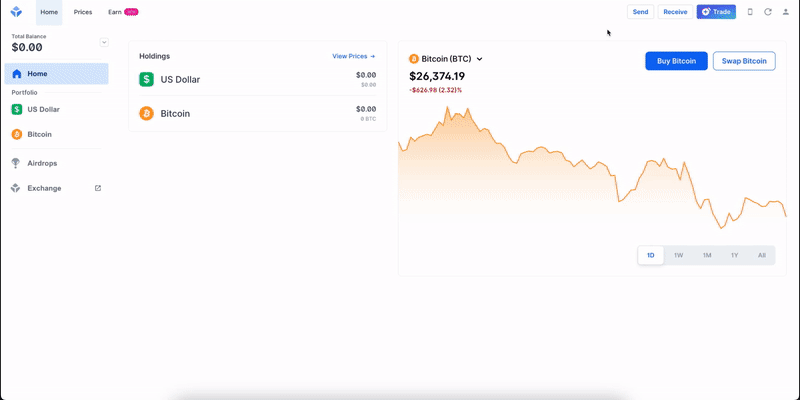Open the Earn tab
Viewport: 800px width, 400px height.
pyautogui.click(x=123, y=12)
